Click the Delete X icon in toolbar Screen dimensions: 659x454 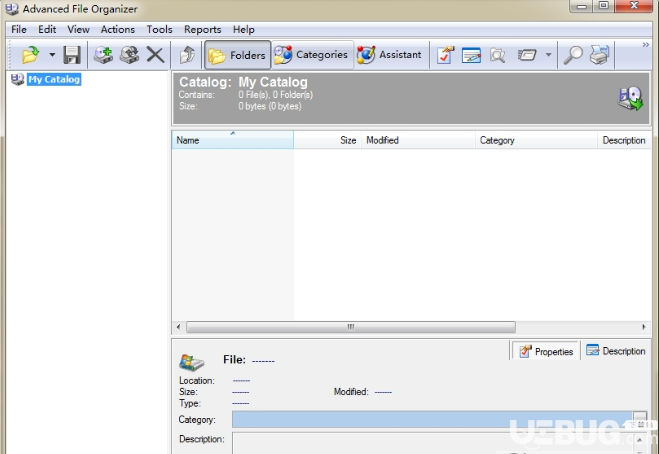coord(155,55)
